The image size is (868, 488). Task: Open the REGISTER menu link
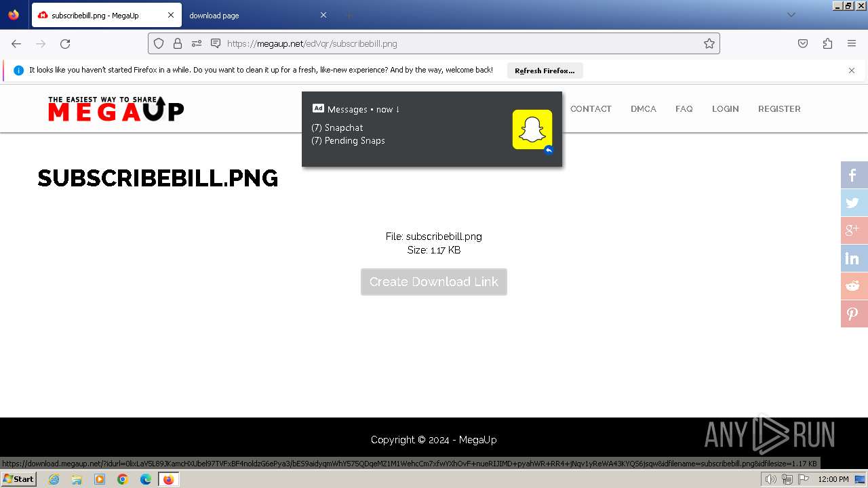pyautogui.click(x=779, y=108)
